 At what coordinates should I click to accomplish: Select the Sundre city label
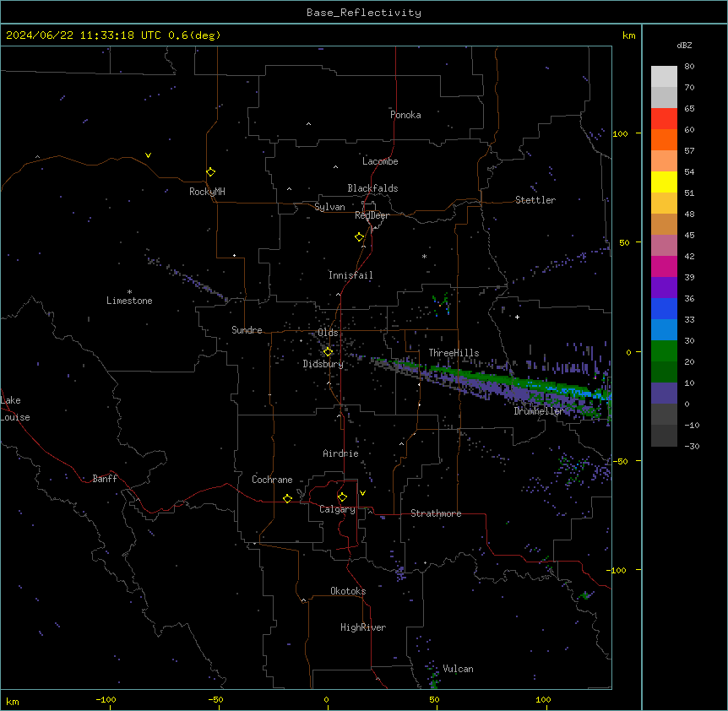[x=247, y=330]
